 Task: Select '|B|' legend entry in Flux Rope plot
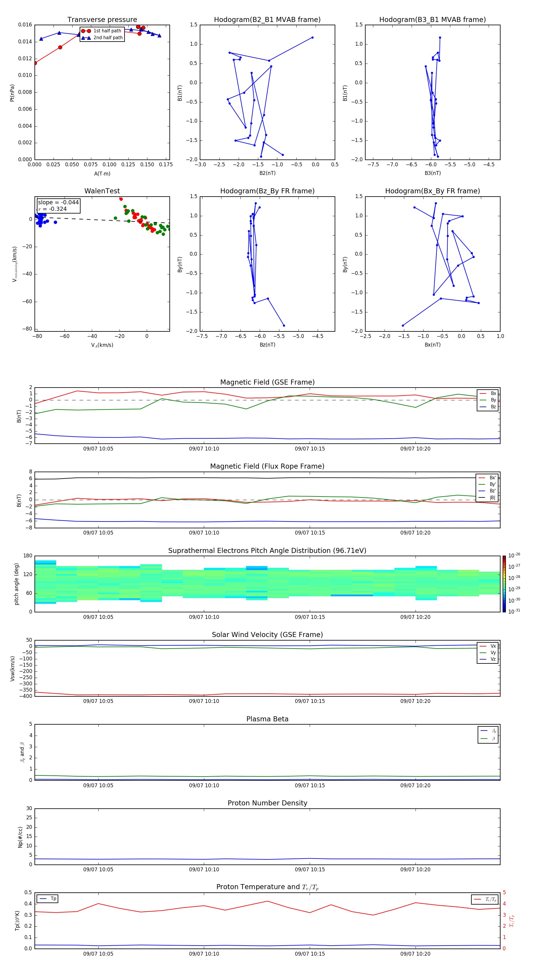pyautogui.click(x=487, y=498)
